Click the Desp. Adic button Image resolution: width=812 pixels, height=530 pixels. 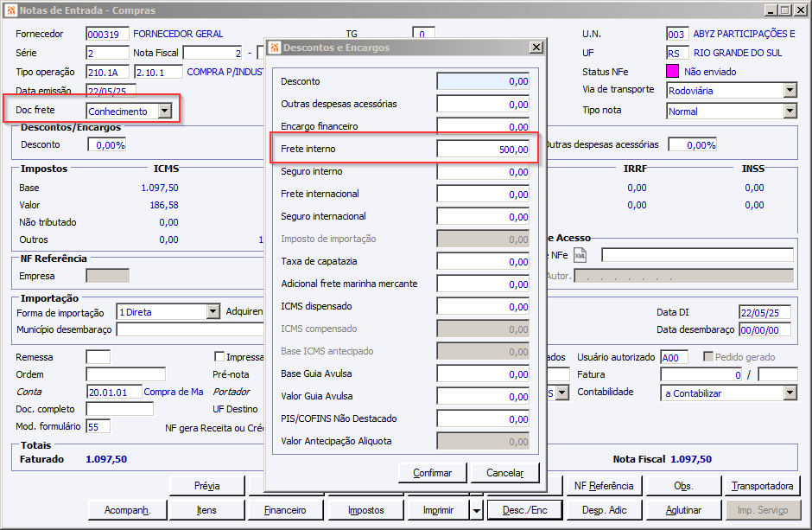(605, 510)
